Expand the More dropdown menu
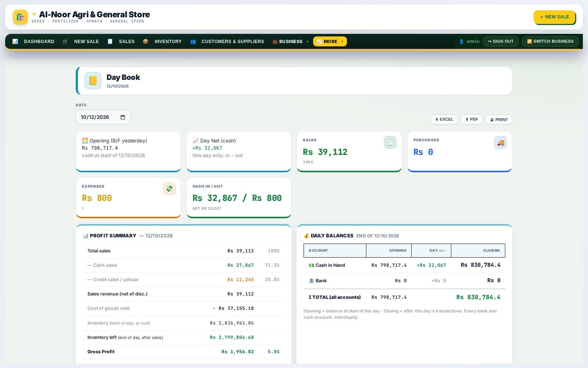Viewport: 588px width, 368px height. click(330, 42)
